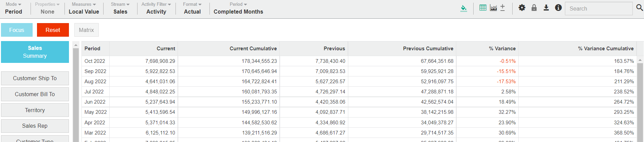The height and width of the screenshot is (142, 644).
Task: Click the paint bucket fill color icon
Action: click(x=463, y=8)
